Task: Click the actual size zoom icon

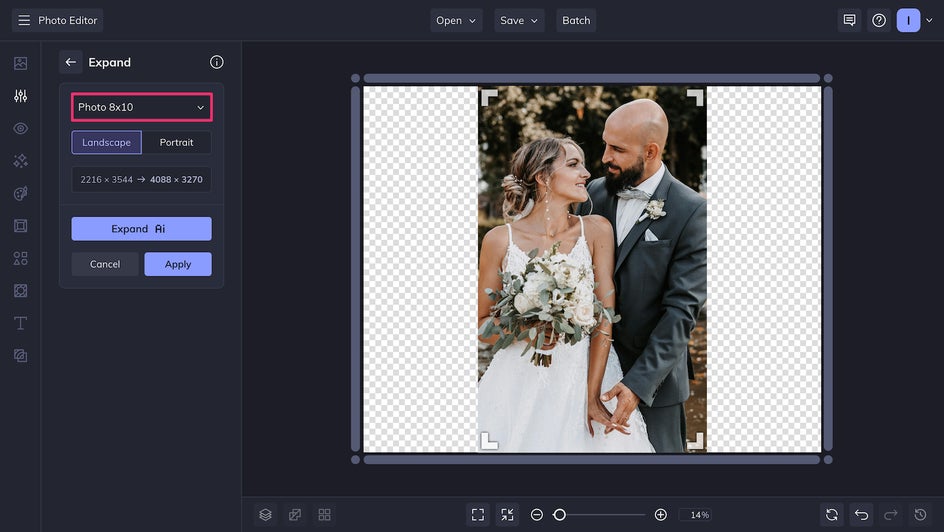Action: point(508,515)
